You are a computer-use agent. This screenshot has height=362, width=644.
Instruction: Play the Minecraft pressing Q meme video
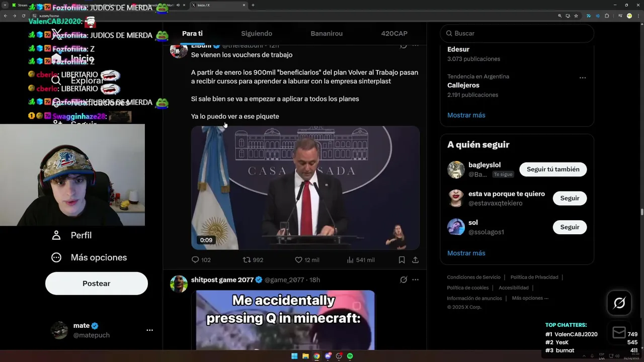pos(285,320)
